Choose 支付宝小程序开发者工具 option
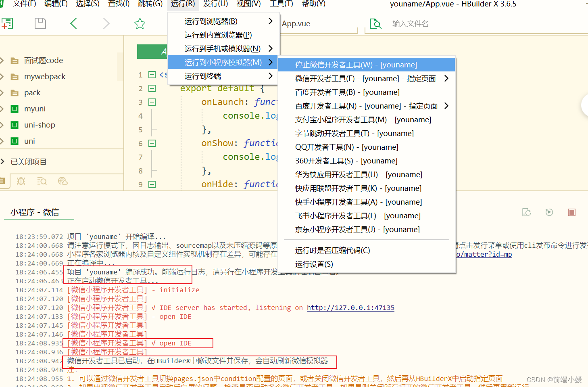Viewport: 588px width, 387px height. click(367, 120)
